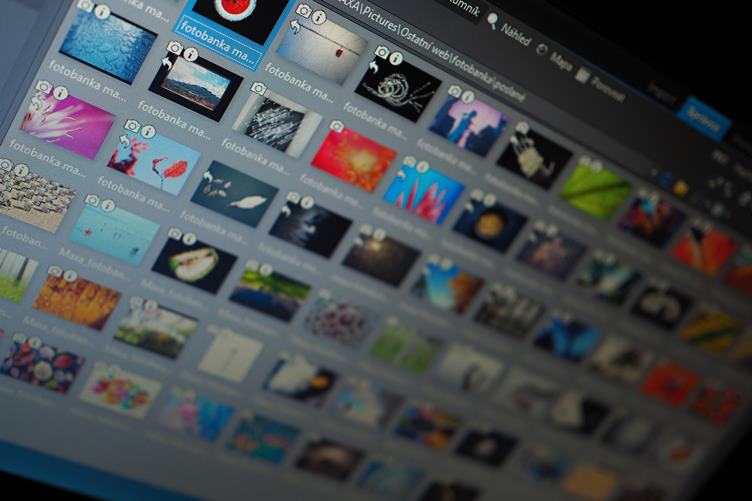Select the white feather on dark teal thumbnail
The width and height of the screenshot is (752, 501).
(x=235, y=193)
